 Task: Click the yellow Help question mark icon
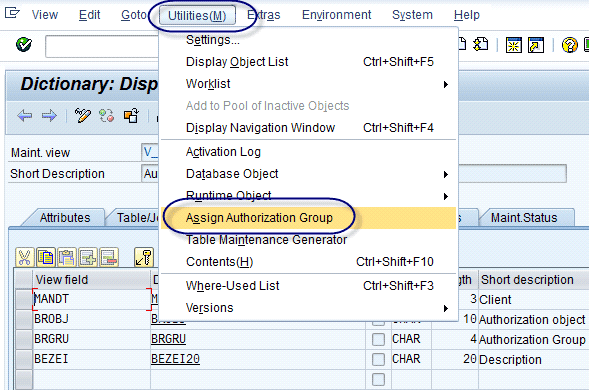coord(569,45)
